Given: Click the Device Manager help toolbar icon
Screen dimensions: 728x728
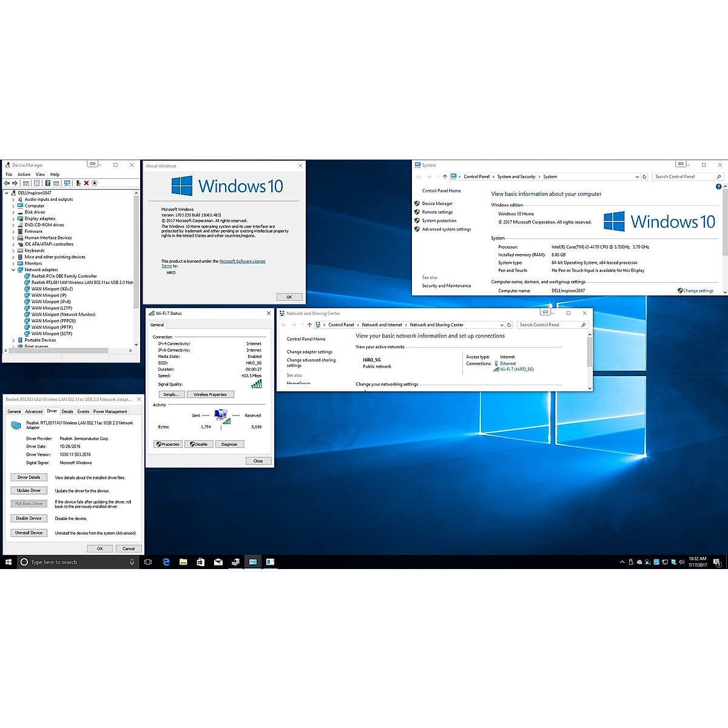Looking at the screenshot, I should (x=47, y=183).
